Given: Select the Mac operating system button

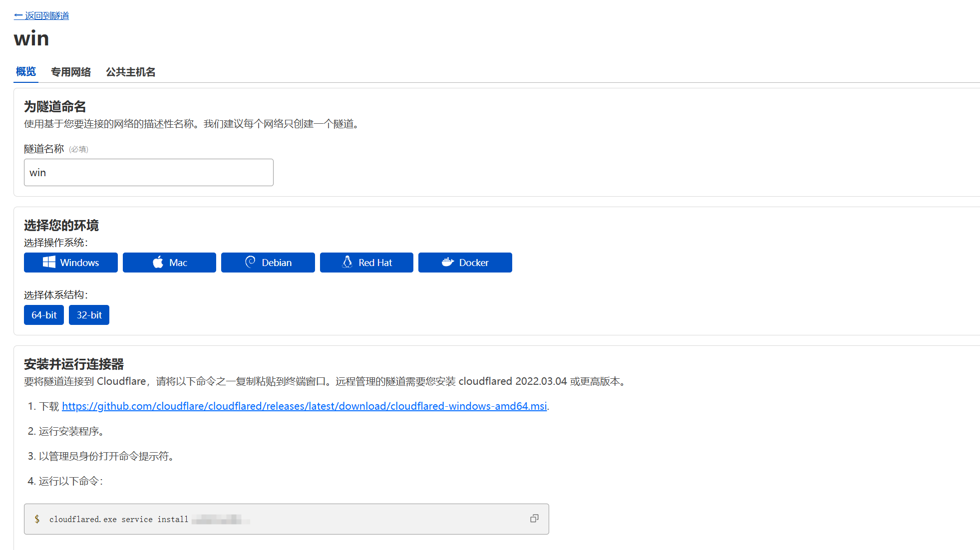Looking at the screenshot, I should pyautogui.click(x=169, y=263).
